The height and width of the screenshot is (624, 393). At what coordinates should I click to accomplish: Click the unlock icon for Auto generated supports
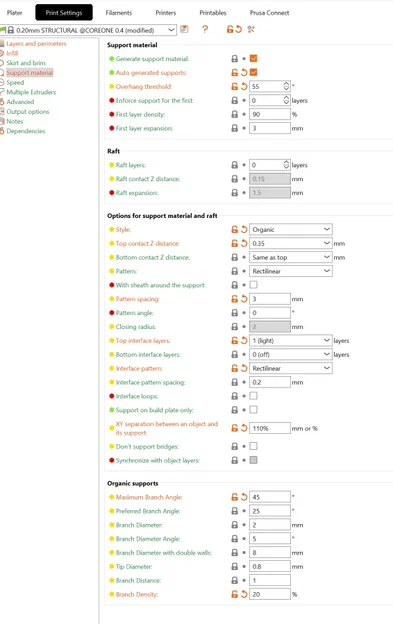(x=235, y=72)
